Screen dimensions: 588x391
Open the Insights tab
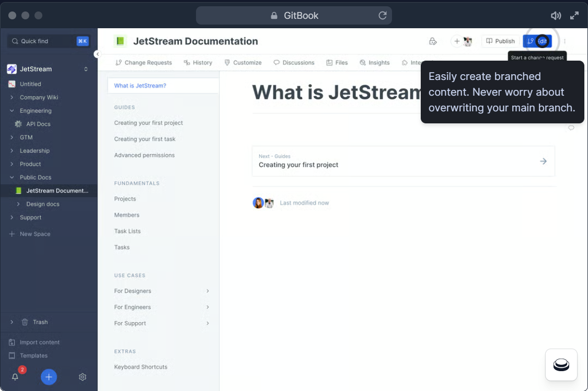375,63
